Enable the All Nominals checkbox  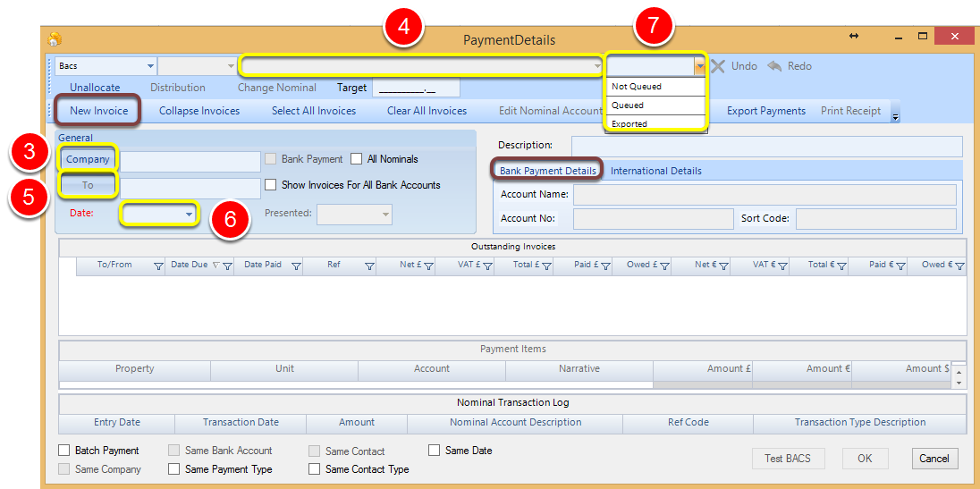(356, 159)
